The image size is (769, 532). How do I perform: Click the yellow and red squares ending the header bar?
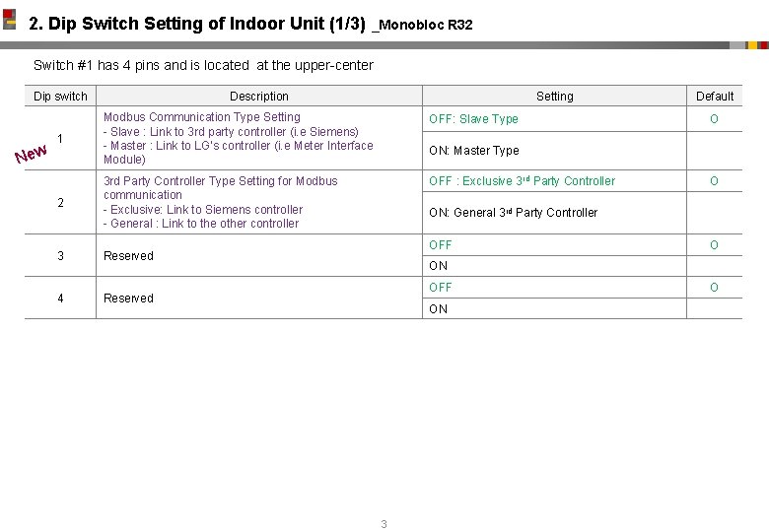tap(756, 45)
